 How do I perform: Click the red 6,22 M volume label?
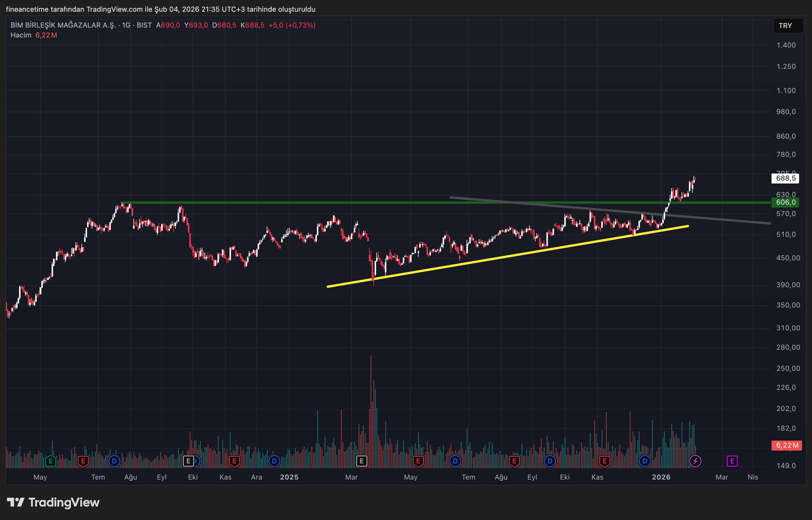[787, 445]
